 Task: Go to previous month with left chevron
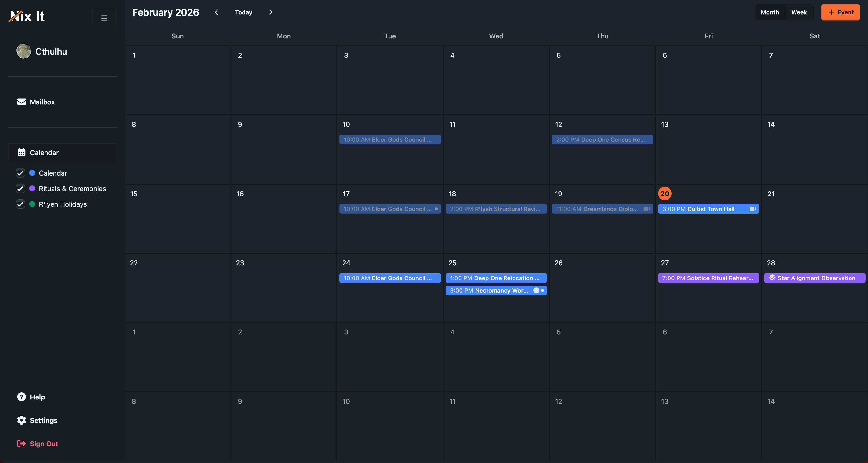[x=216, y=12]
